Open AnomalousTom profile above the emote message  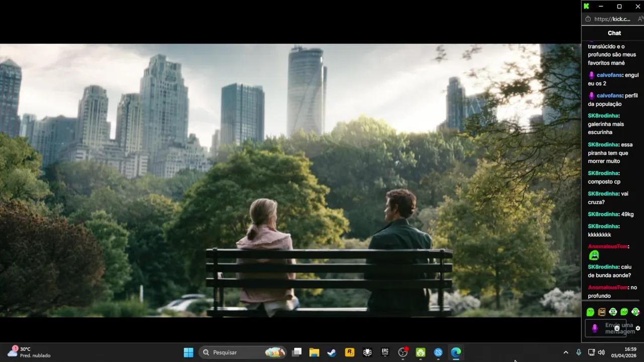pos(607,246)
